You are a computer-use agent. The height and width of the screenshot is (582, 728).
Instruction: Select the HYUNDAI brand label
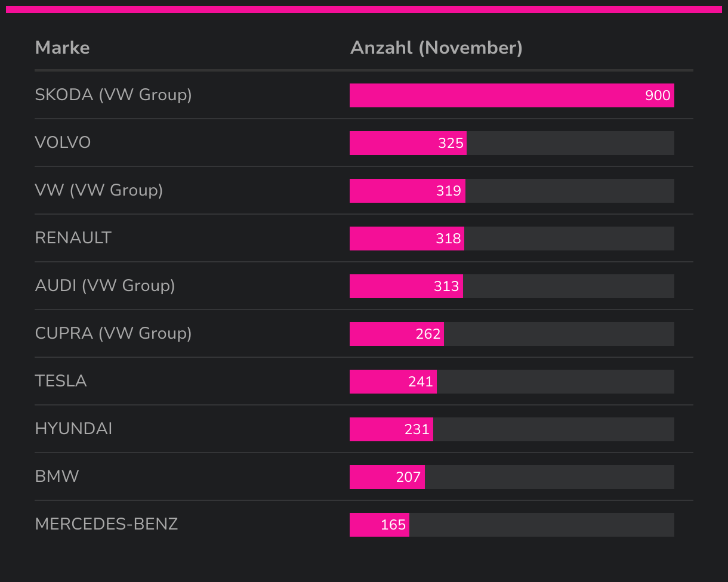click(x=73, y=429)
